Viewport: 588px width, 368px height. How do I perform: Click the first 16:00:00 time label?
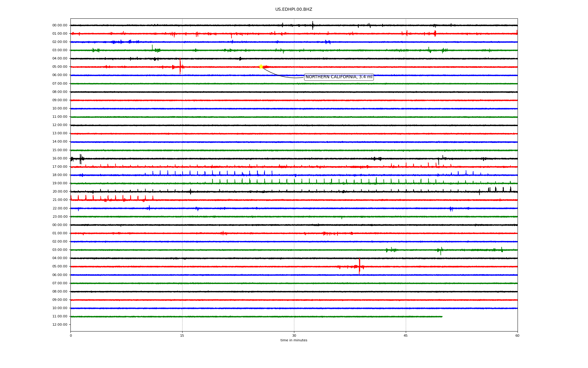click(x=60, y=159)
